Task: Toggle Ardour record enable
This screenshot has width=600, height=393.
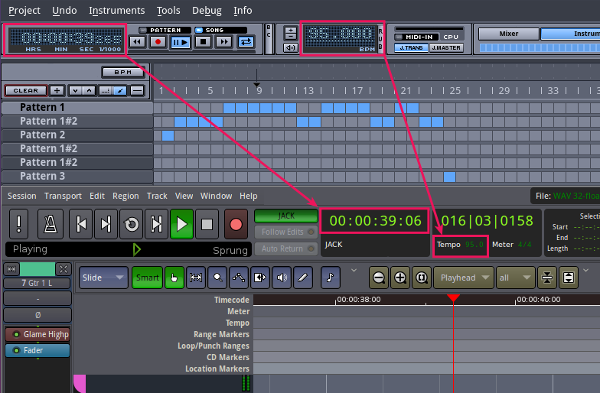Action: tap(236, 224)
